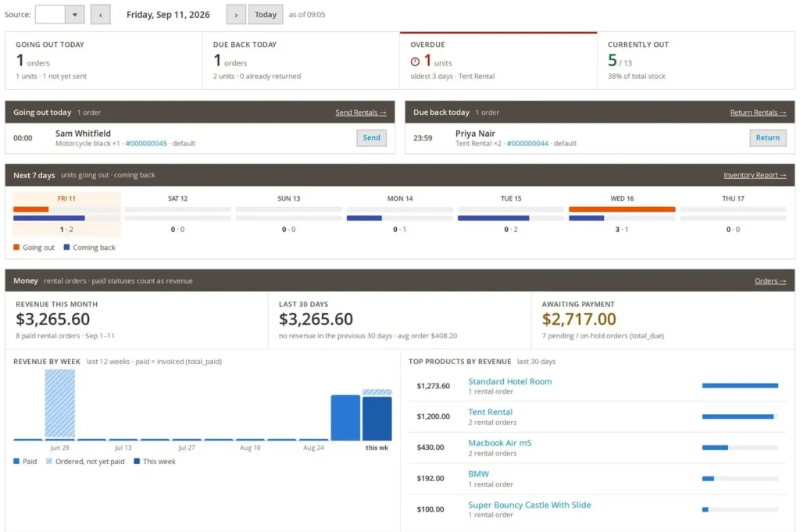Screen dimensions: 800x532
Task: Click Standard Hotel Room revenue bar
Action: tap(740, 386)
